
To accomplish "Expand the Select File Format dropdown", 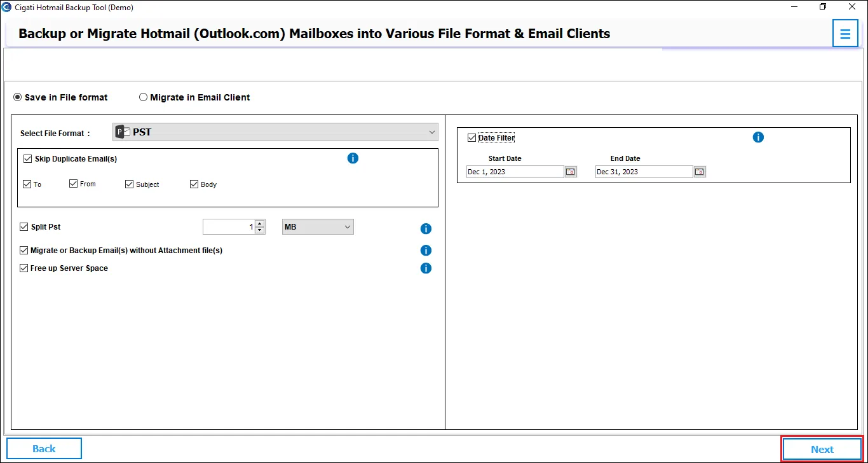I will click(x=275, y=132).
